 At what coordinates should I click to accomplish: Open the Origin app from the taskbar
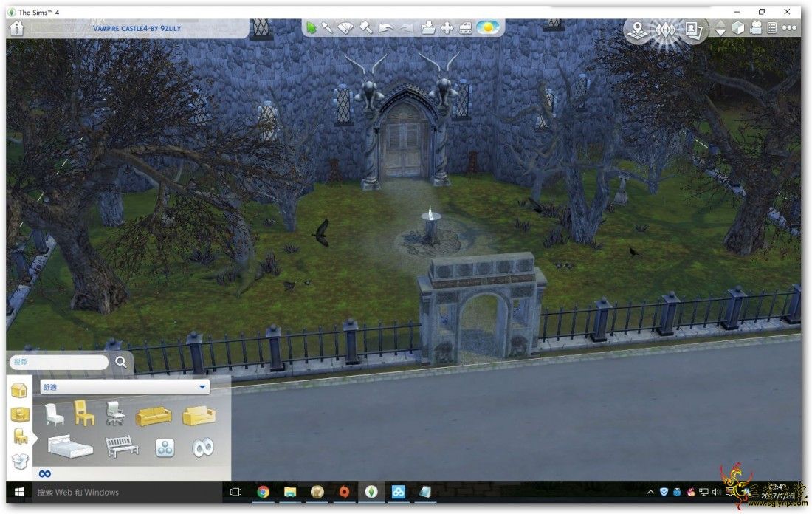[344, 493]
